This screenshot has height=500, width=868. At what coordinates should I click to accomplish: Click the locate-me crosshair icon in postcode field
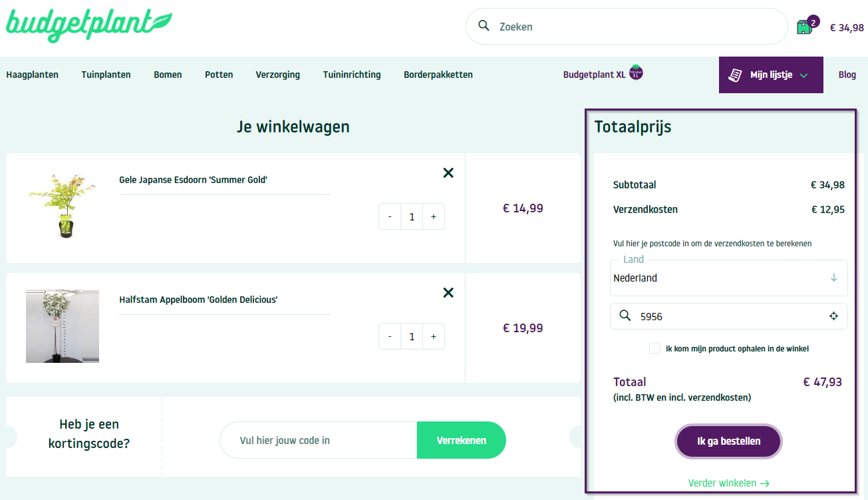pos(833,316)
